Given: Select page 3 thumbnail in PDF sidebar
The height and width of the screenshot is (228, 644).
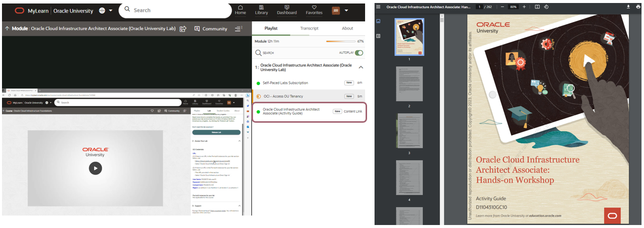Looking at the screenshot, I should tap(409, 131).
